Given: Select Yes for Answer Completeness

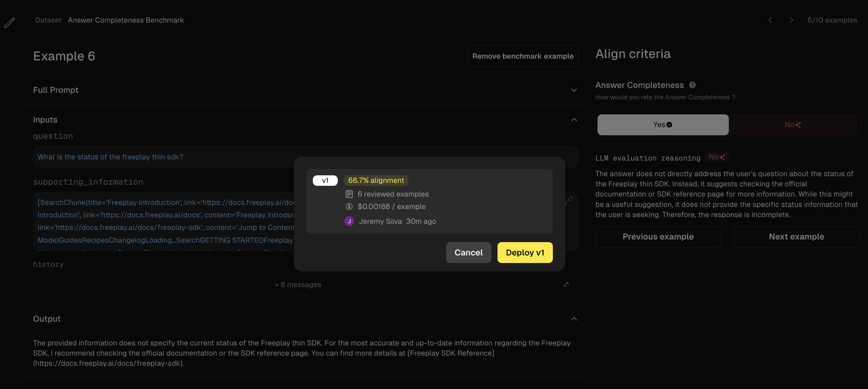Looking at the screenshot, I should pyautogui.click(x=662, y=125).
